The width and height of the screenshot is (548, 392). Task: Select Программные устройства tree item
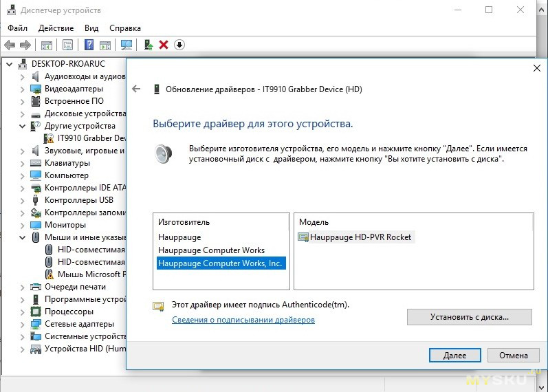(85, 299)
